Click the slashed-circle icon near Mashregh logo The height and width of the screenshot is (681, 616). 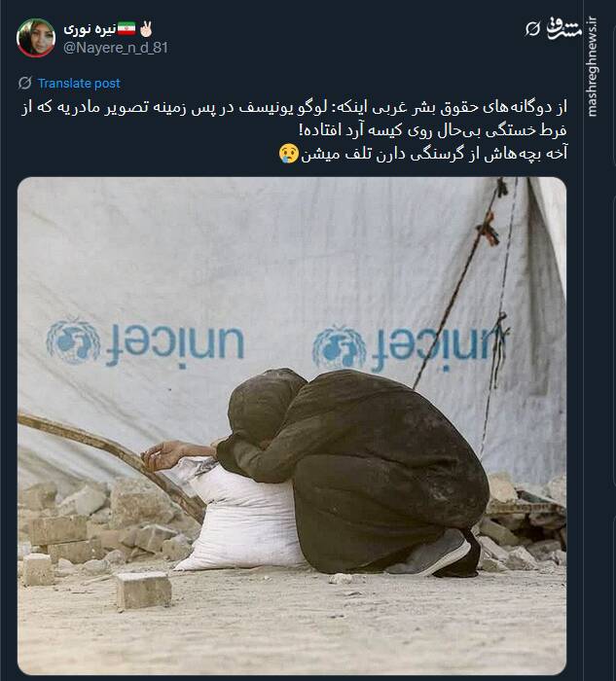point(532,29)
